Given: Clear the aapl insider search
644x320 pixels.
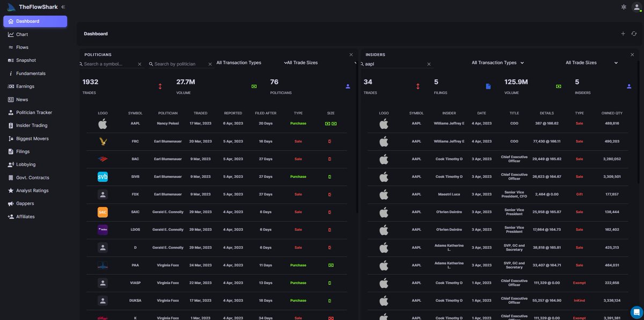Looking at the screenshot, I should pyautogui.click(x=429, y=64).
